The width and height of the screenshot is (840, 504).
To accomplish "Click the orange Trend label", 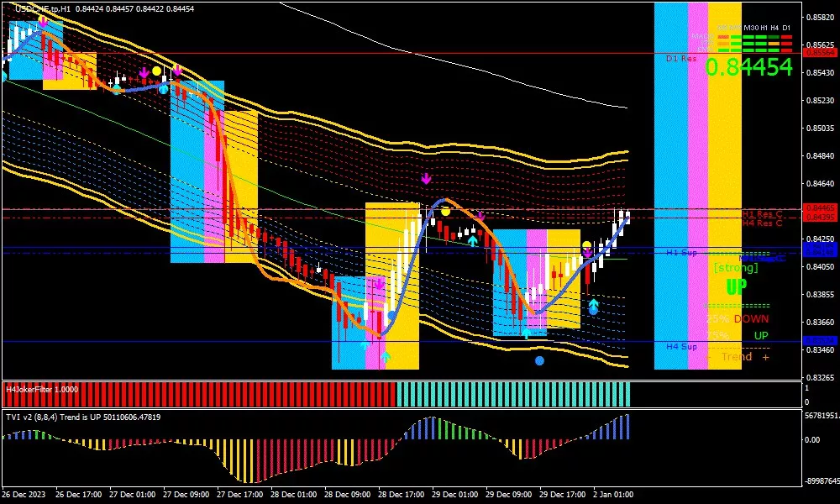I will [x=736, y=357].
